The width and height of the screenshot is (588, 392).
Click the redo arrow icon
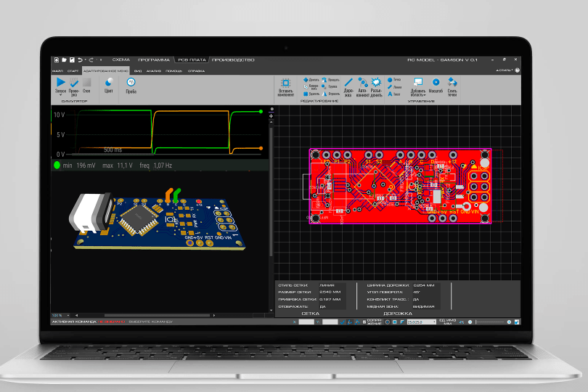point(91,60)
